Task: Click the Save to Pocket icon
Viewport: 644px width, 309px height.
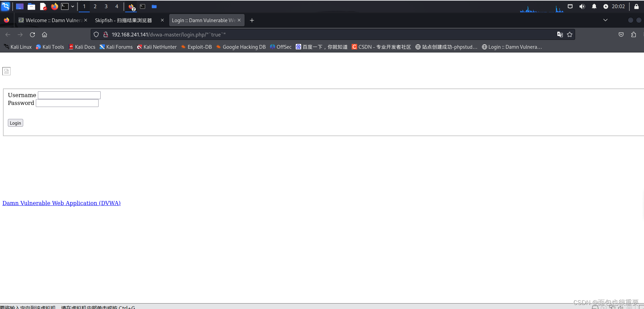Action: tap(621, 34)
